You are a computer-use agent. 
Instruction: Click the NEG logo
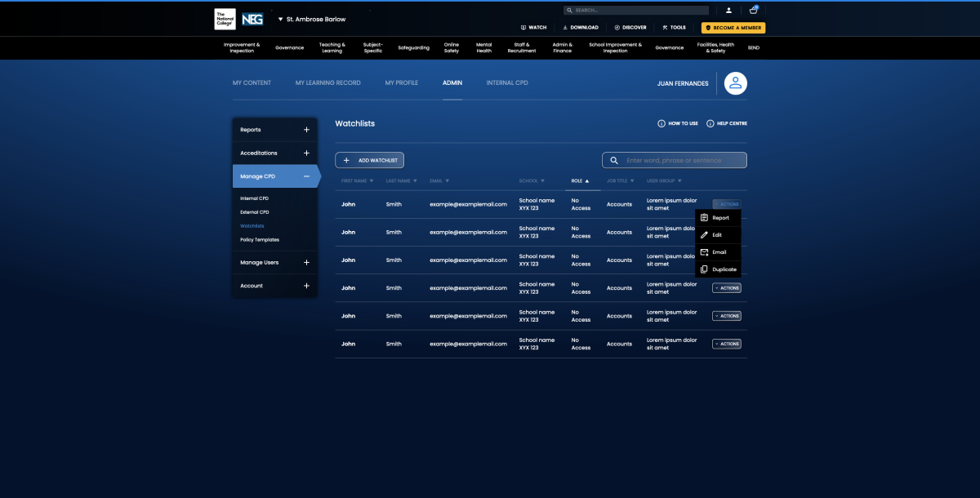point(252,19)
